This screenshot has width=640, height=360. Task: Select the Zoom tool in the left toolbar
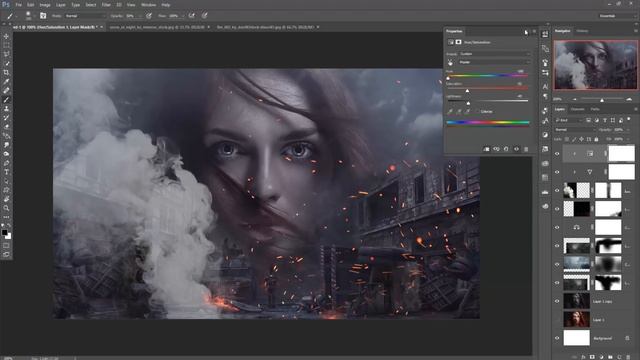(x=6, y=208)
